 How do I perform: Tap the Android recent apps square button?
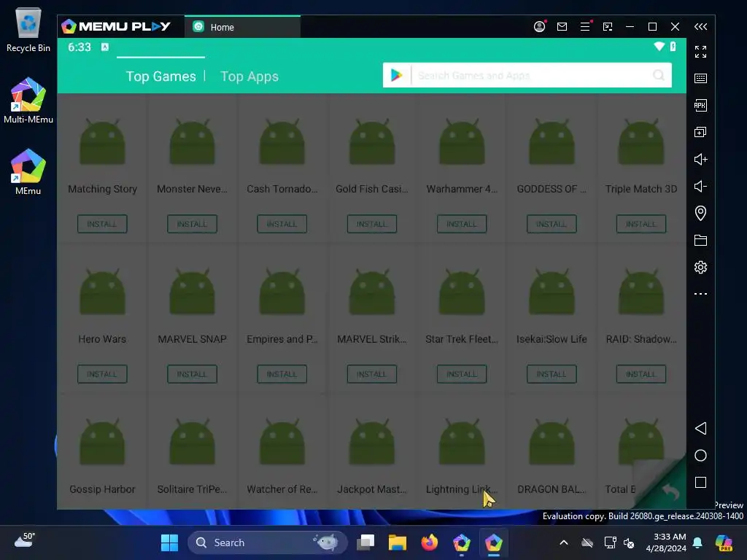pyautogui.click(x=700, y=483)
